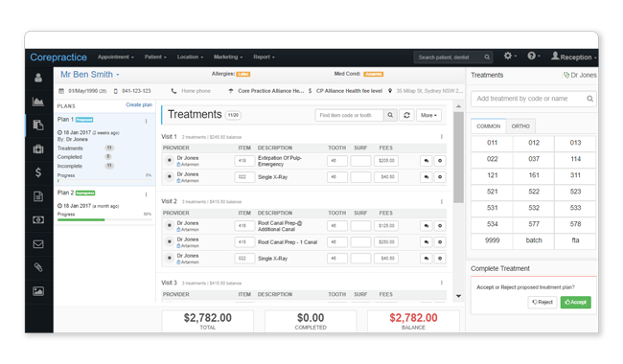Select the treatment plans documents sidebar icon

pos(38,125)
